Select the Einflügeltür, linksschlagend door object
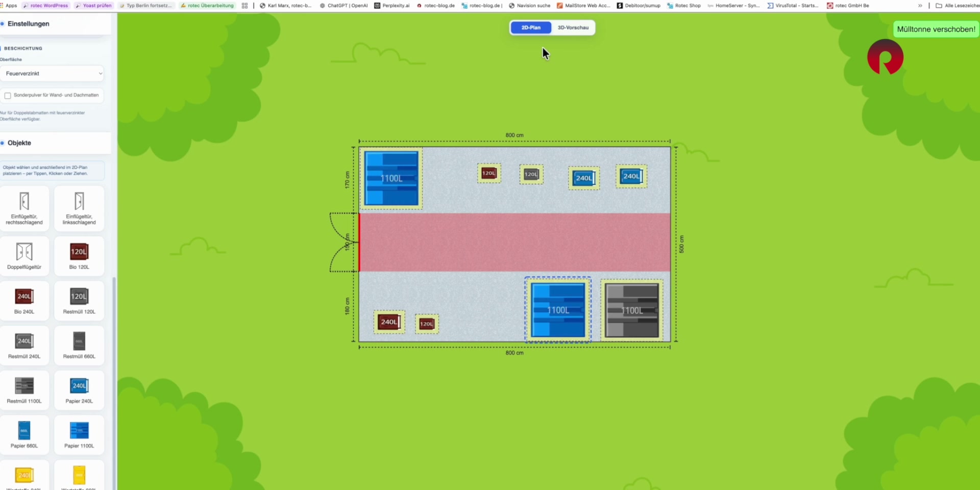Viewport: 980px width, 490px height. (79, 208)
